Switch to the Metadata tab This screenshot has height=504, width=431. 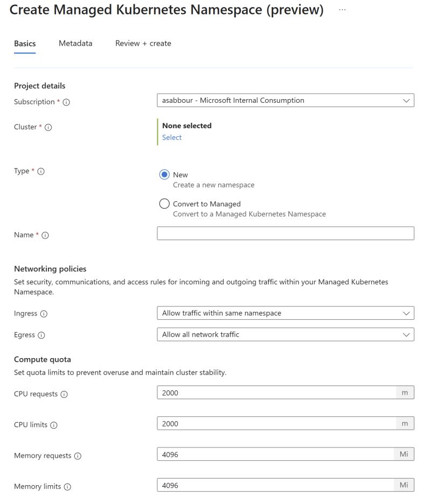point(75,44)
